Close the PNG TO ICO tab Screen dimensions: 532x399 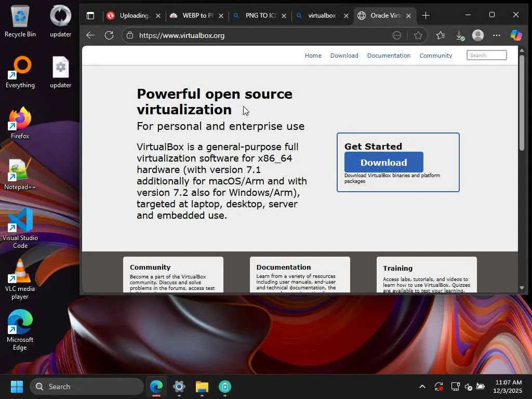[284, 16]
